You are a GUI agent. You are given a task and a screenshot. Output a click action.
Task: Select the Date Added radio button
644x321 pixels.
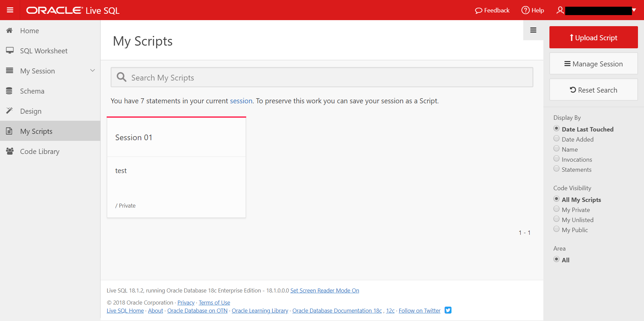click(556, 139)
